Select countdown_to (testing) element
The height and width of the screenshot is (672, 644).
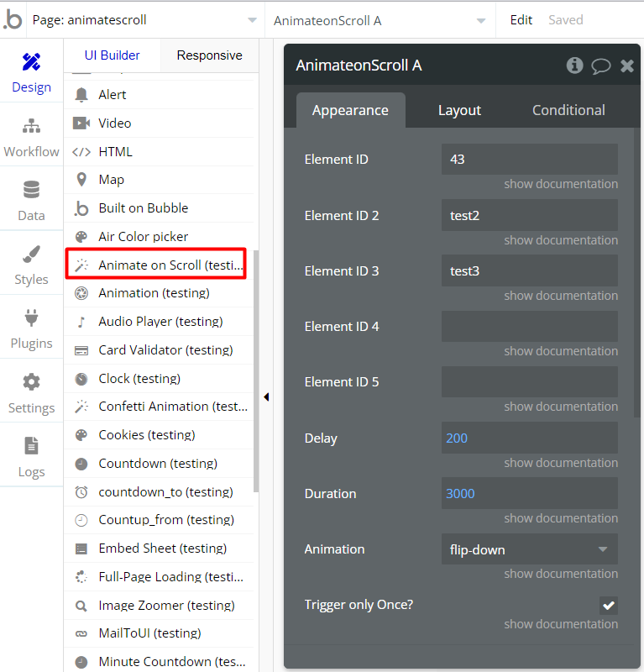(x=159, y=492)
